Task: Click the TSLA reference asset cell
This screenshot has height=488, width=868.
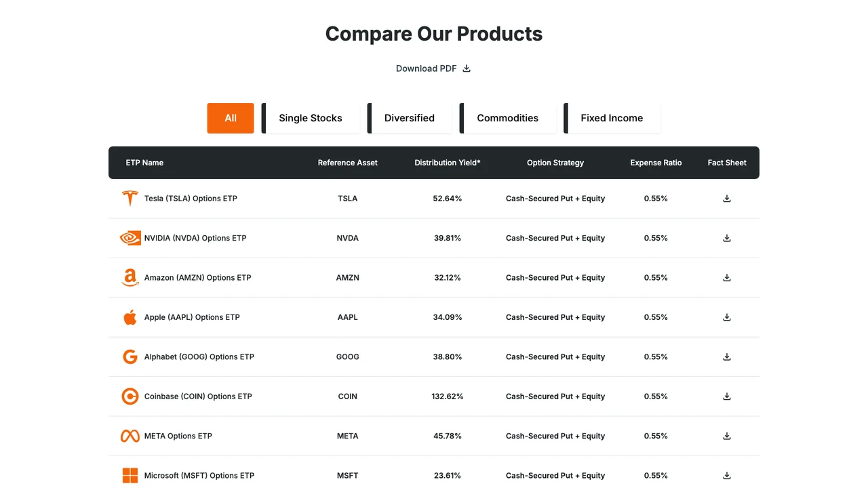Action: pos(348,199)
